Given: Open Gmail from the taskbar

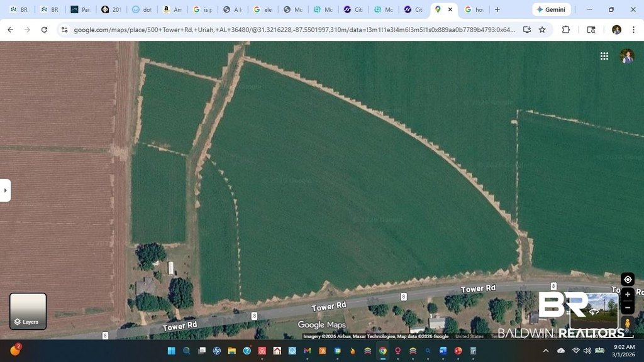Looking at the screenshot, I should 307,351.
